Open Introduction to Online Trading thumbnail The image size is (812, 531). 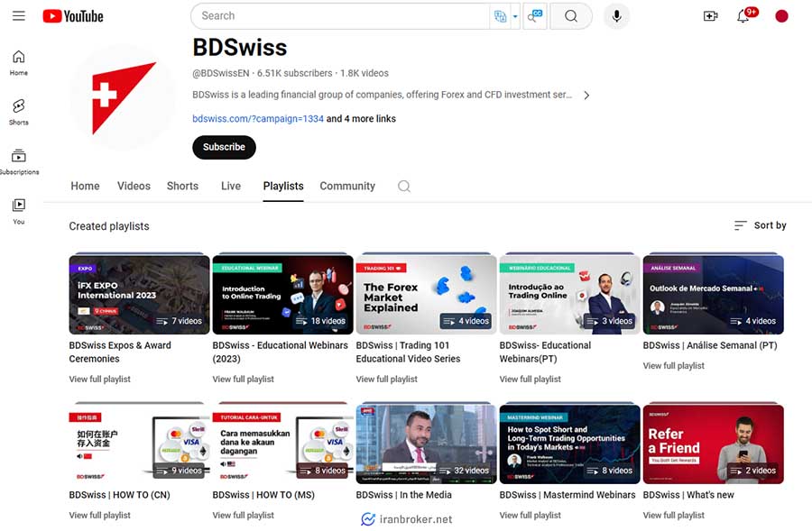[282, 295]
